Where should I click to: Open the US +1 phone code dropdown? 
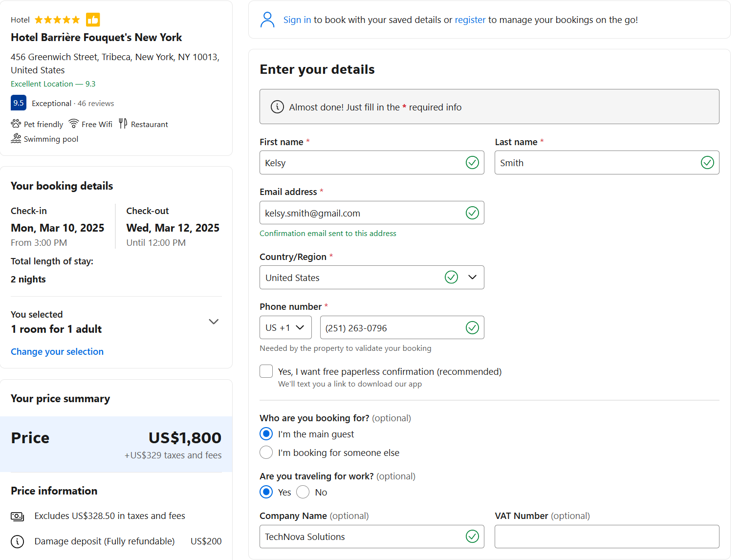tap(285, 327)
